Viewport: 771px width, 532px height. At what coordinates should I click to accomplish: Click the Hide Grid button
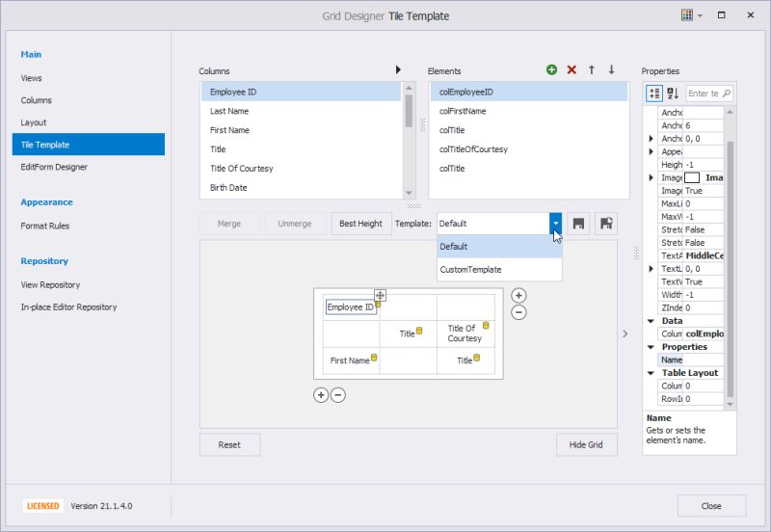pos(586,445)
